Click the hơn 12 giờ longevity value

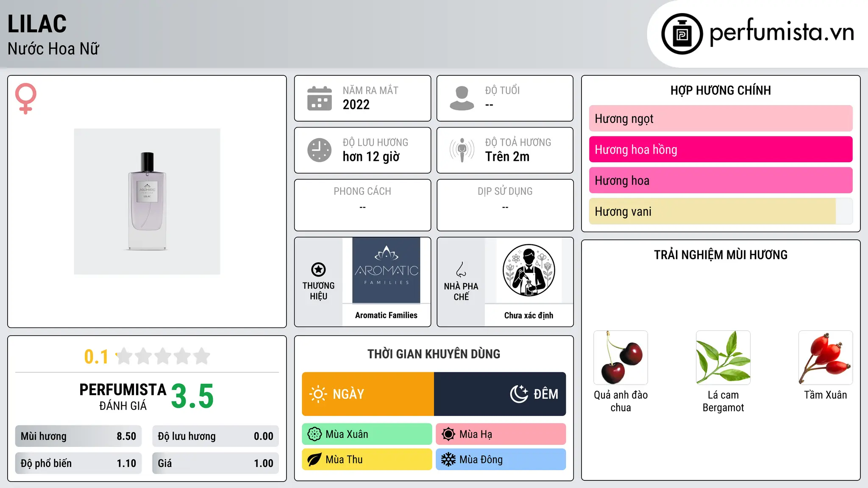[371, 157]
